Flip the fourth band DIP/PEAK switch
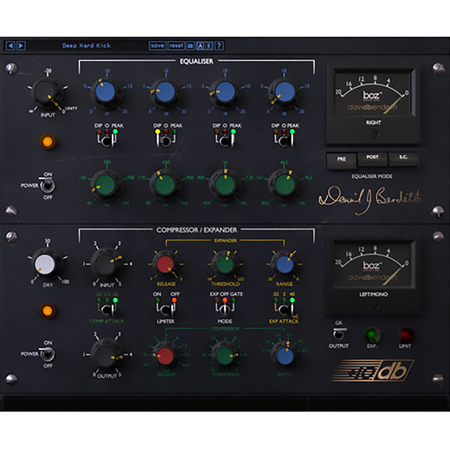Viewport: 450px width, 450px height. coord(284,140)
